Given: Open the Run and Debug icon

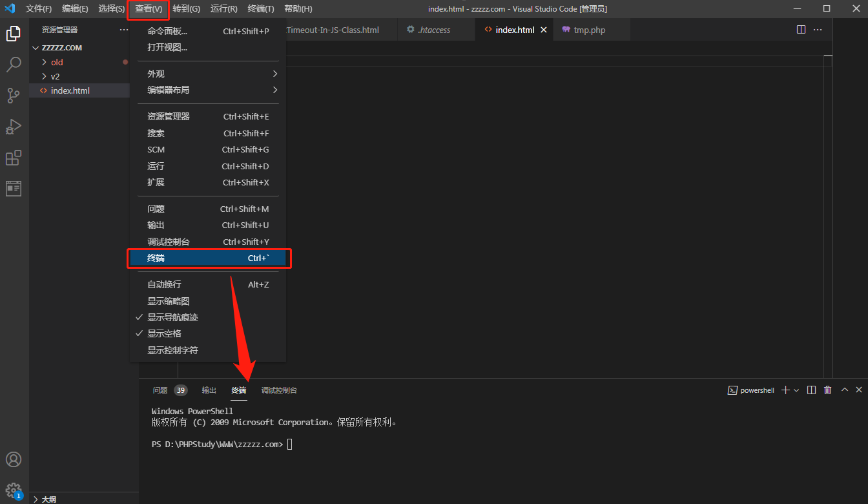Looking at the screenshot, I should pyautogui.click(x=14, y=126).
